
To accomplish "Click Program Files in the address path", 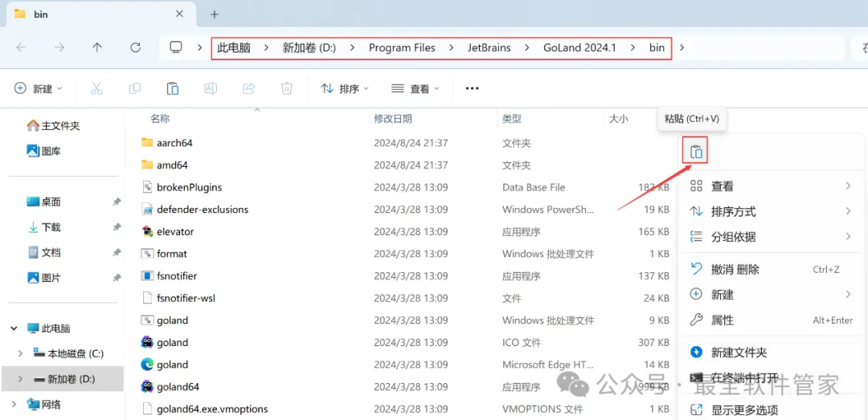I will pos(402,47).
